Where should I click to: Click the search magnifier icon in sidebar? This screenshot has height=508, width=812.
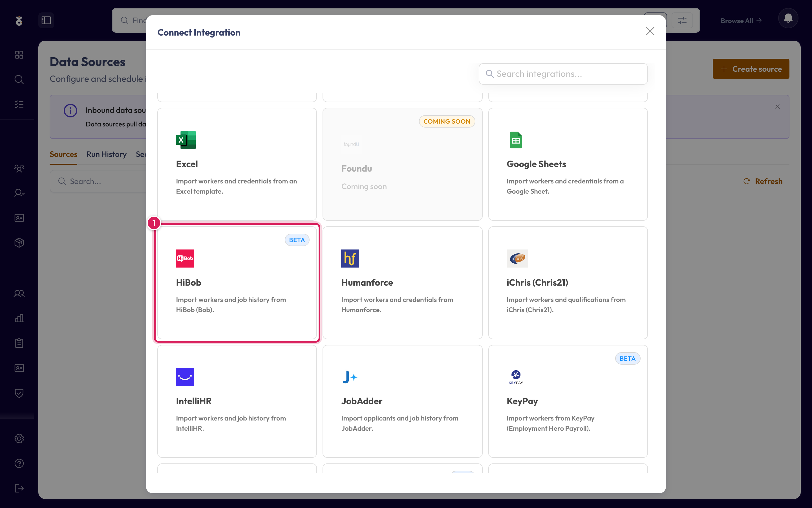click(19, 80)
